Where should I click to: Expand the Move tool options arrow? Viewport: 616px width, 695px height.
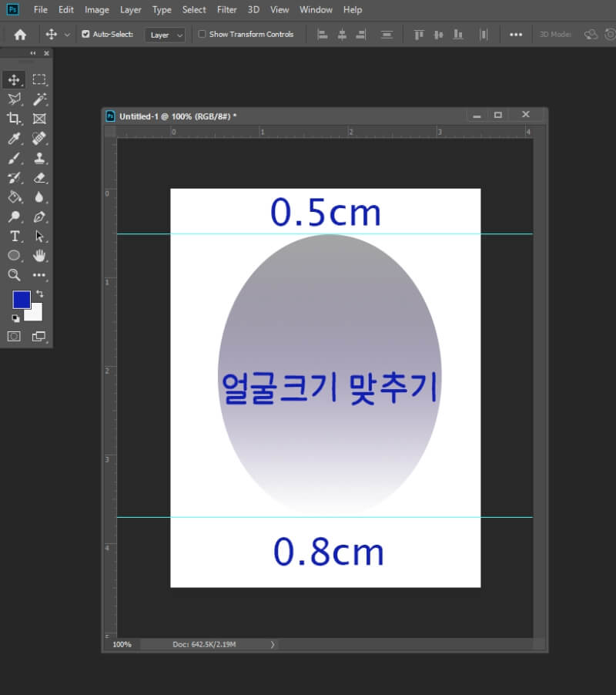(68, 34)
